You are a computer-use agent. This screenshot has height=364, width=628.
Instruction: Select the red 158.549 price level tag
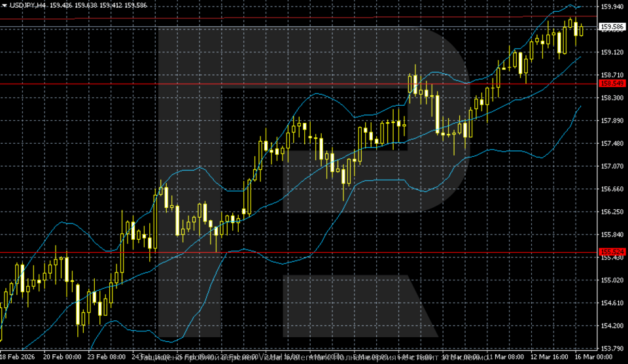pos(611,84)
